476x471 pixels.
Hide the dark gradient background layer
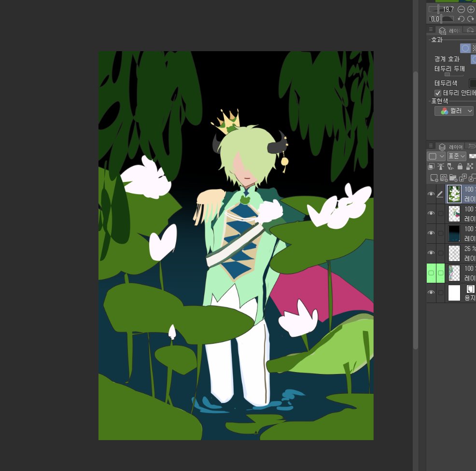pyautogui.click(x=431, y=233)
